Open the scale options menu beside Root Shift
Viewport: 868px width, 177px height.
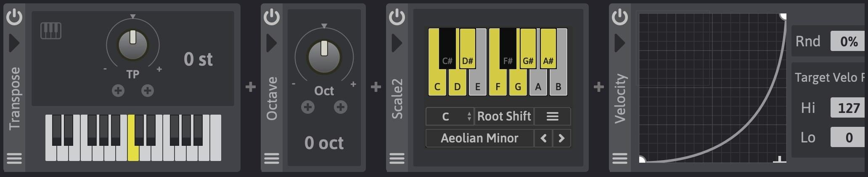pos(552,116)
